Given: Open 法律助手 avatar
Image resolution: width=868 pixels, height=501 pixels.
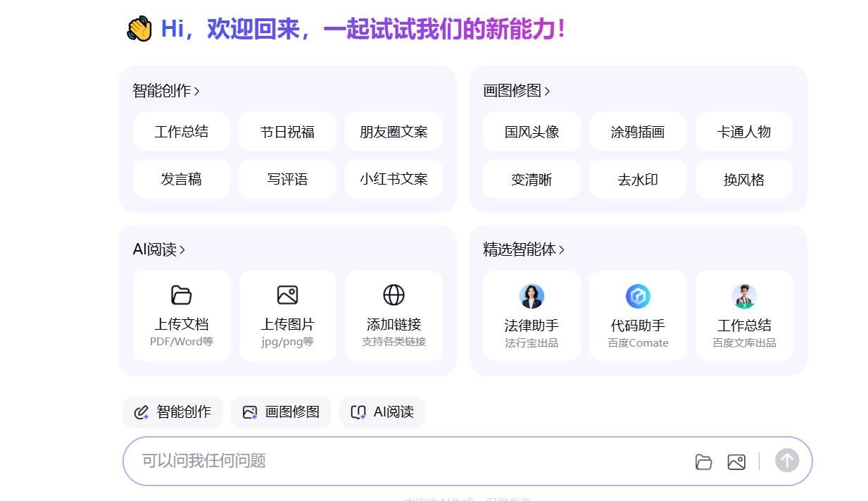Looking at the screenshot, I should coord(532,296).
